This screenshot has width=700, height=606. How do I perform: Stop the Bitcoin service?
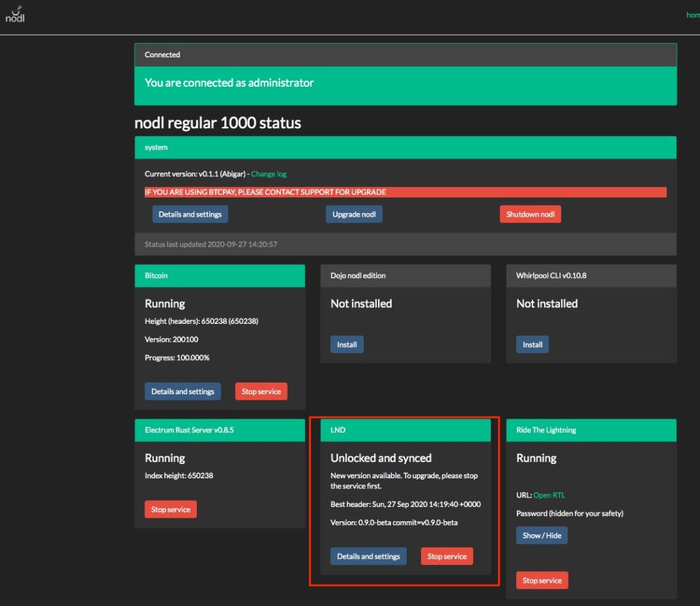(261, 391)
